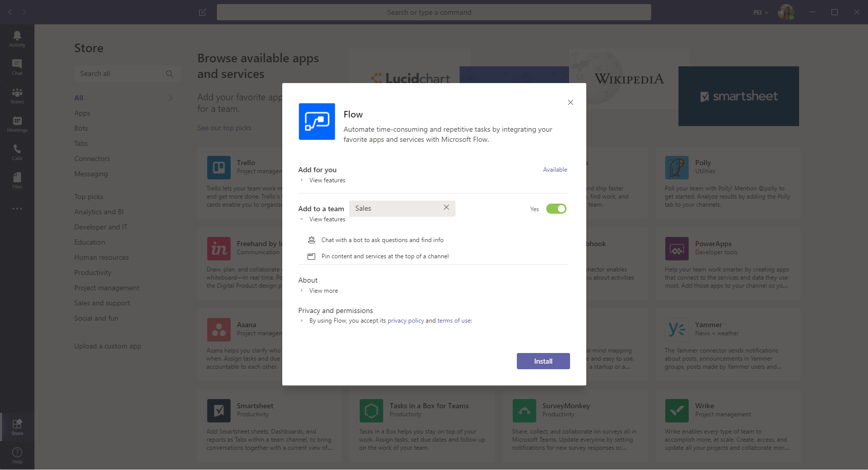This screenshot has height=470, width=868.
Task: Click Upload a custom app
Action: (x=108, y=346)
